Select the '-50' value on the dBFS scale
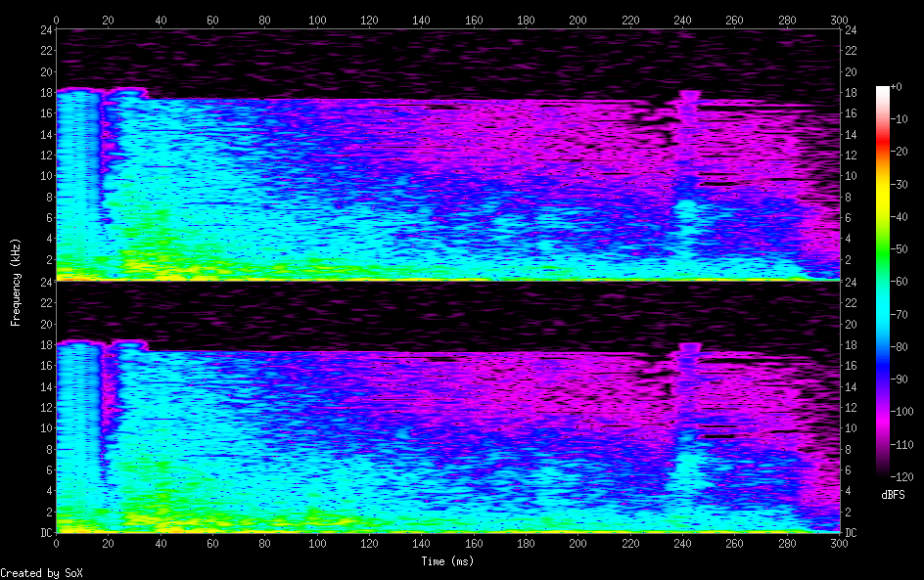Screen dimensions: 924x580 pyautogui.click(x=900, y=249)
